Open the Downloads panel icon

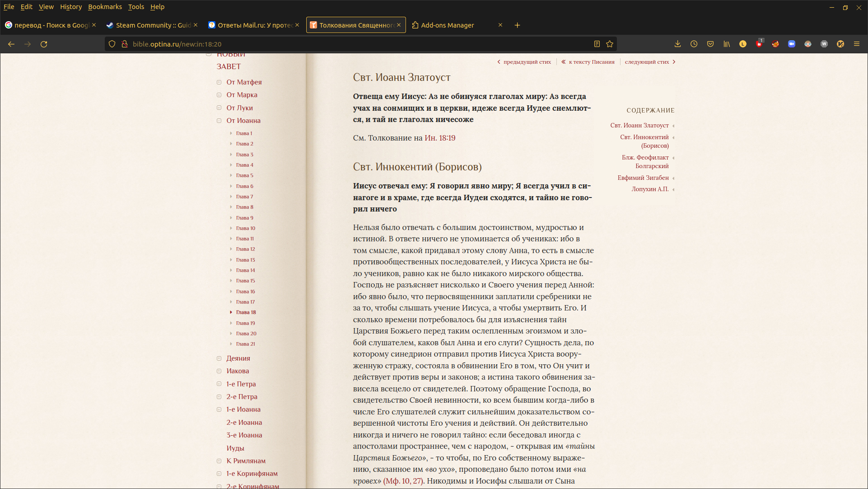tap(677, 44)
